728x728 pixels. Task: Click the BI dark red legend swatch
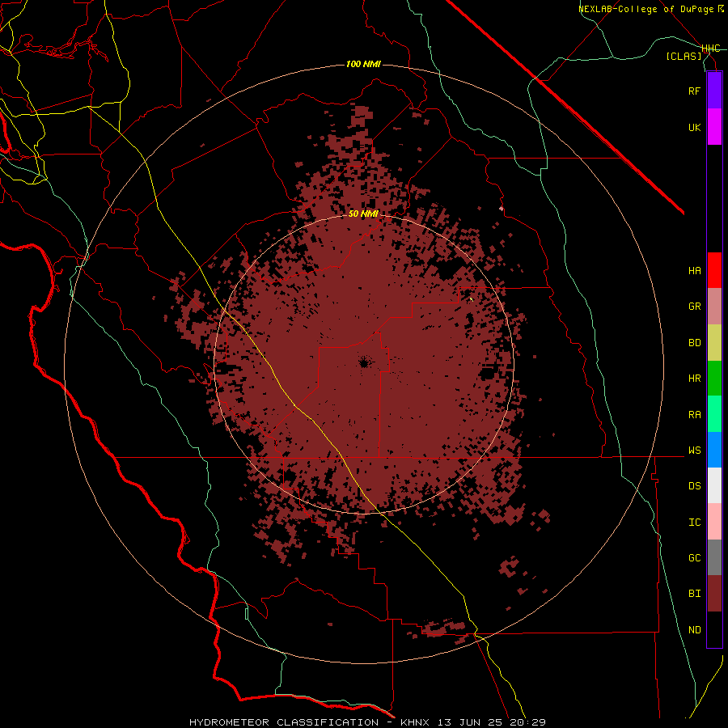pyautogui.click(x=714, y=594)
